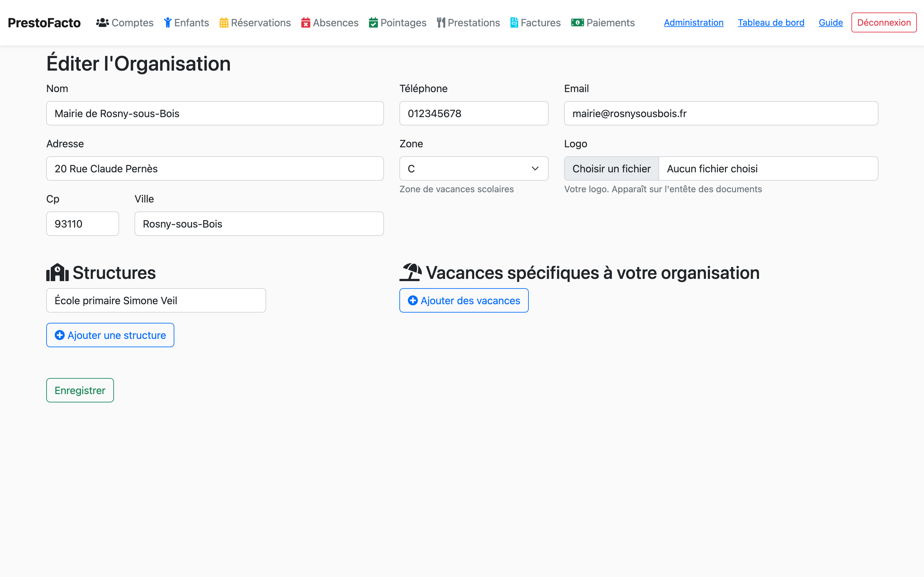Click the Paiements money icon
924x577 pixels.
click(x=577, y=23)
